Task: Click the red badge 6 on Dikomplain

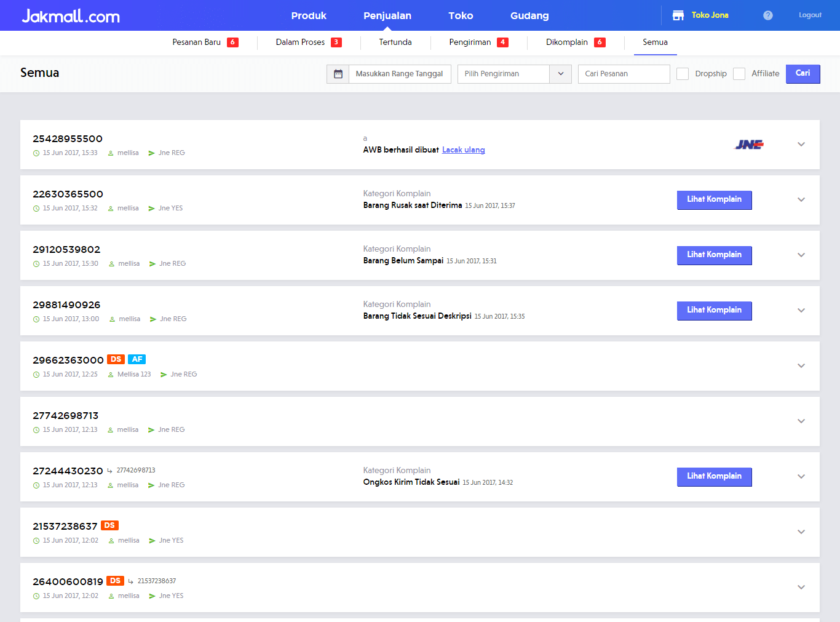Action: (x=600, y=42)
